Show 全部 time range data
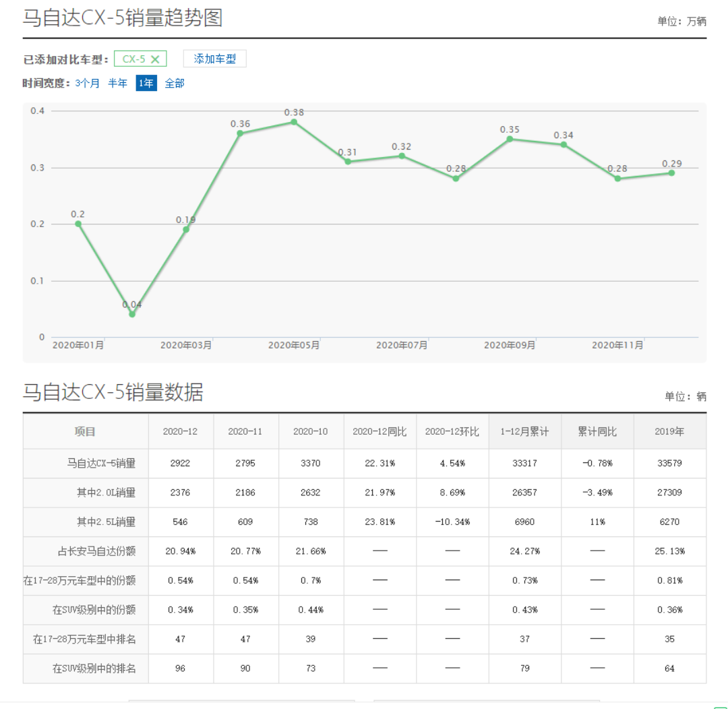Viewport: 728px width, 709px height. pyautogui.click(x=175, y=84)
